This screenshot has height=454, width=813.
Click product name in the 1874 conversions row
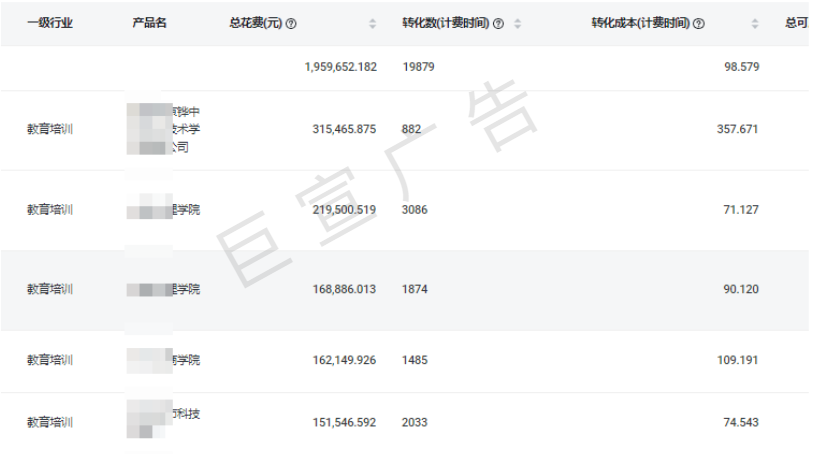click(163, 289)
